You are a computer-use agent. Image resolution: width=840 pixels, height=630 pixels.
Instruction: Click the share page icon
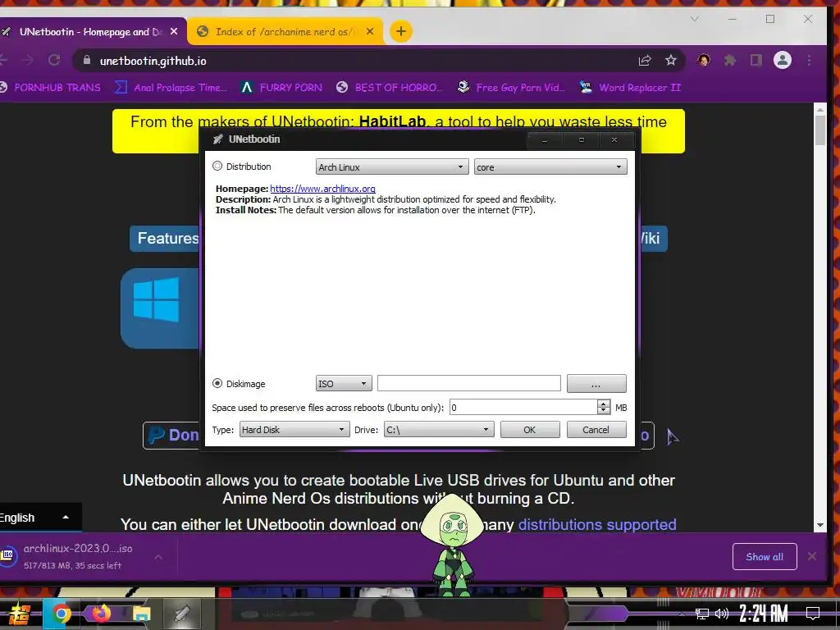click(x=645, y=61)
